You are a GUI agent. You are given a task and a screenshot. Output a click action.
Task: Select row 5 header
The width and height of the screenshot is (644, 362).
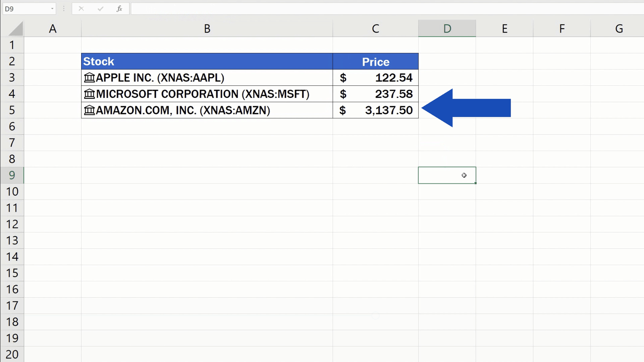click(12, 110)
